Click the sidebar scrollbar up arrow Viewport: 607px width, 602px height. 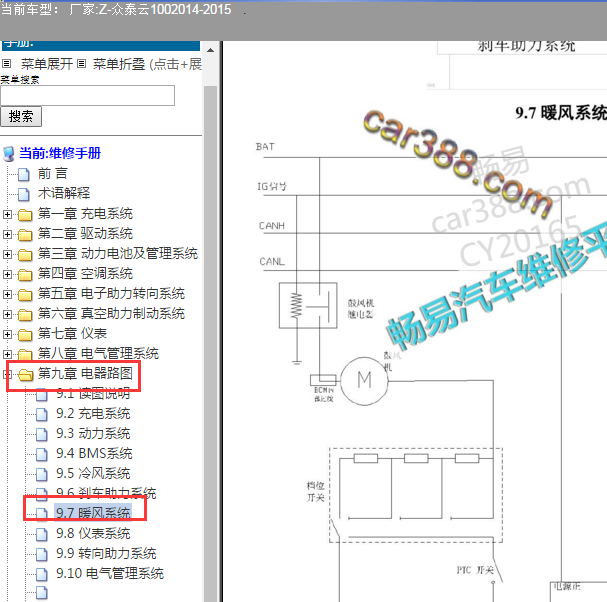click(211, 50)
